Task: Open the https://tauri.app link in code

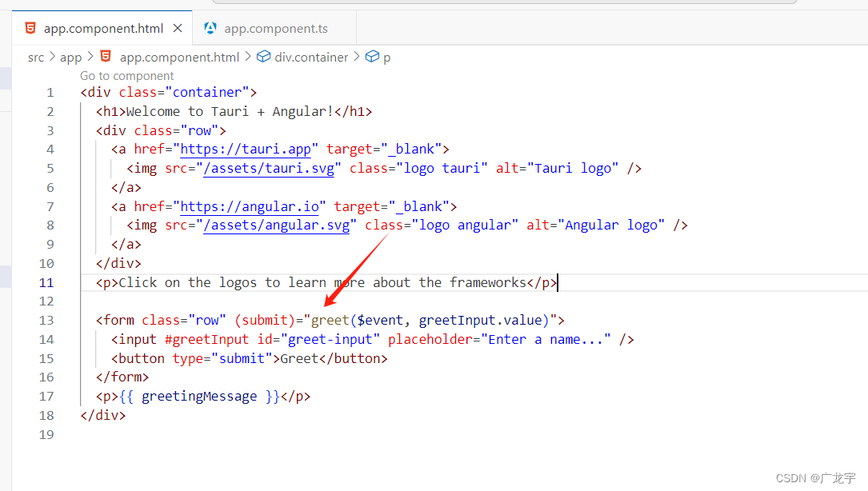Action: point(250,149)
